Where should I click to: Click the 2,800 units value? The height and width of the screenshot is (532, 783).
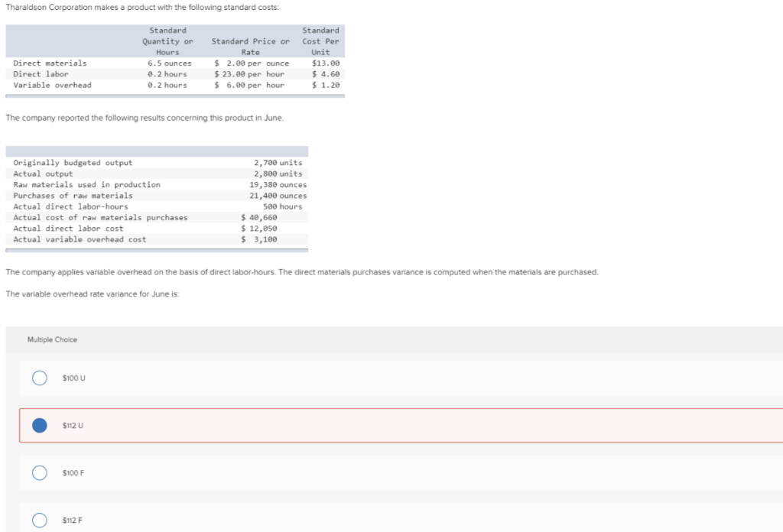point(278,174)
